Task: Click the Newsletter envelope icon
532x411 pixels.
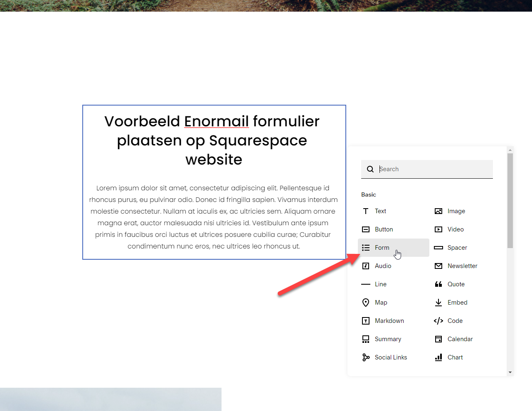Action: 438,266
